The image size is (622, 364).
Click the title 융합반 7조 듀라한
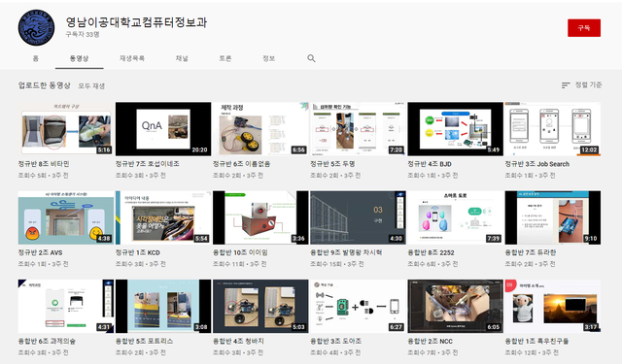(x=531, y=252)
